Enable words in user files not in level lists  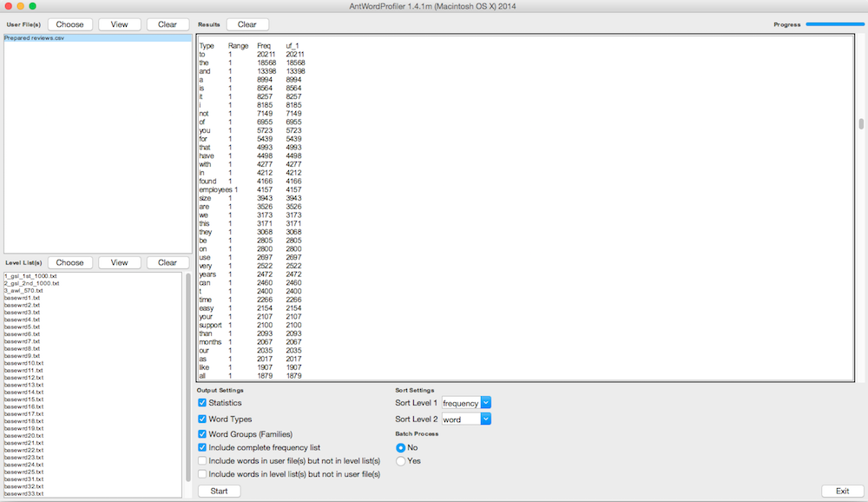click(x=202, y=460)
